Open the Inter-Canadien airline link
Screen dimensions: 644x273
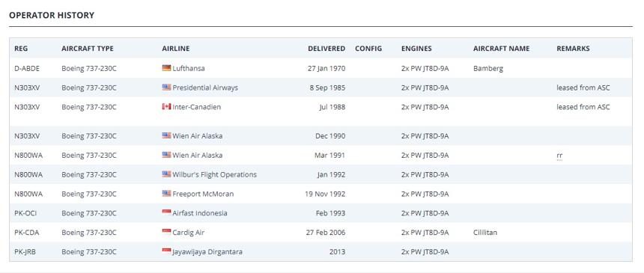tap(196, 107)
